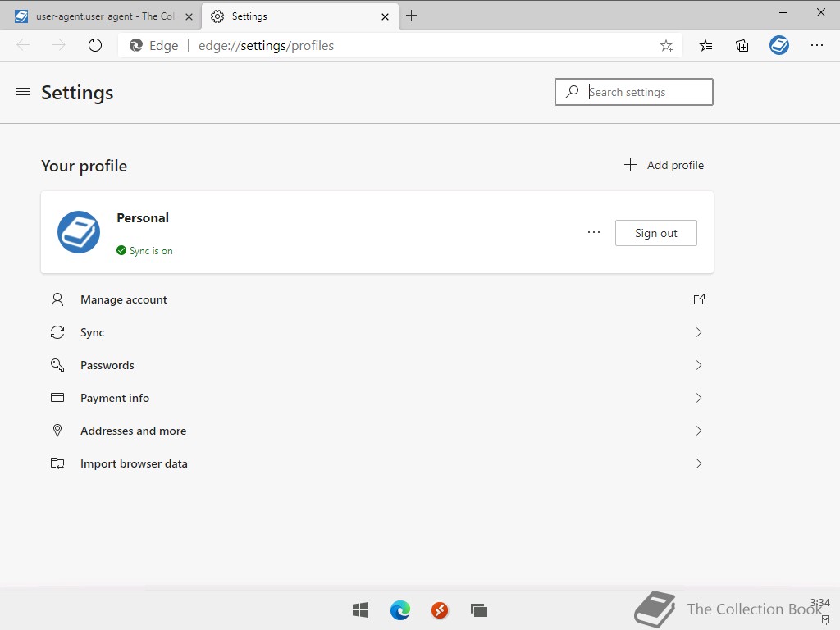
Task: Close the user-agent.user_agent tab
Action: click(189, 16)
